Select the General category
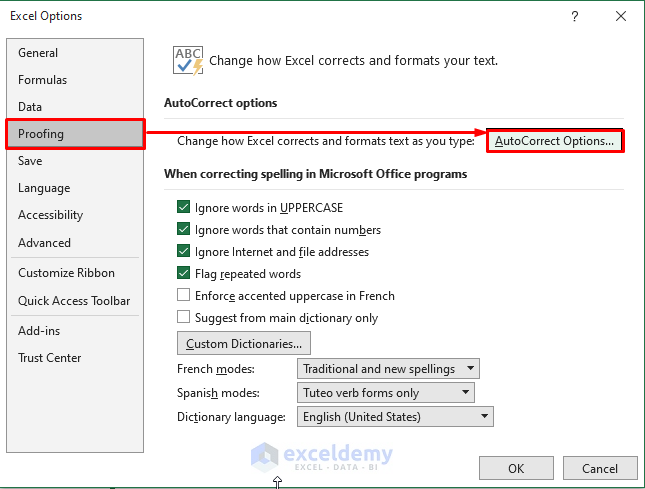 pyautogui.click(x=38, y=53)
